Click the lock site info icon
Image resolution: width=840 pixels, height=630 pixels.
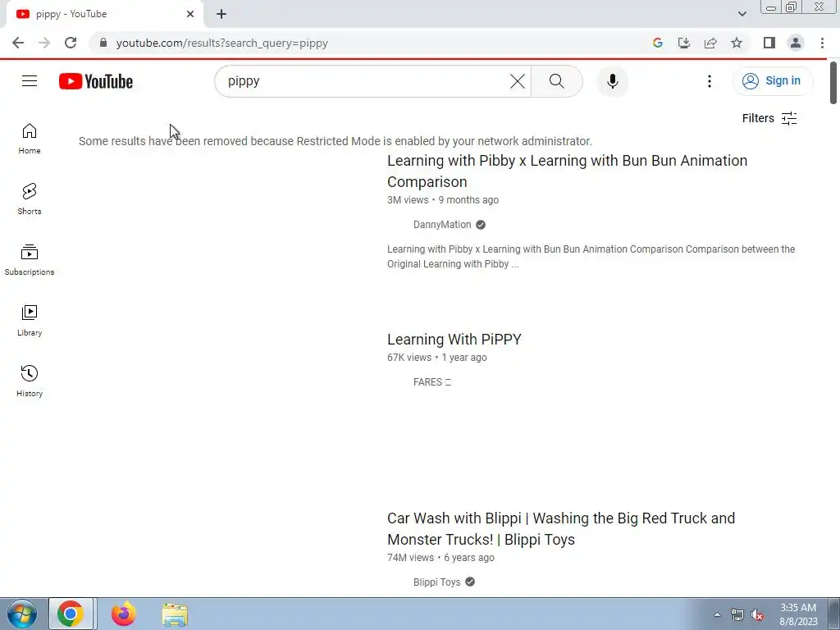[103, 43]
